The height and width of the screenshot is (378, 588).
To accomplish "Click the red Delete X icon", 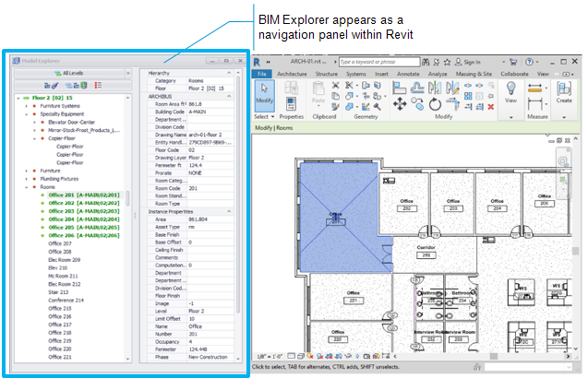I will pos(491,107).
